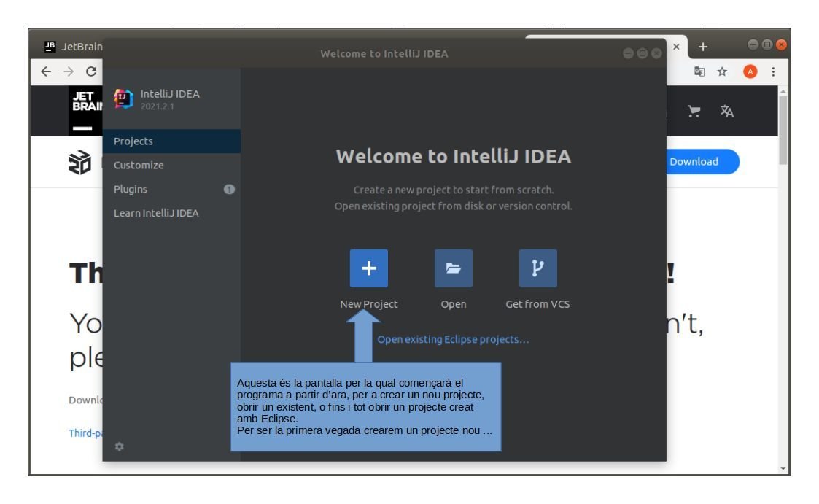Maximize the browser window
This screenshot has width=819, height=504.
(x=767, y=44)
